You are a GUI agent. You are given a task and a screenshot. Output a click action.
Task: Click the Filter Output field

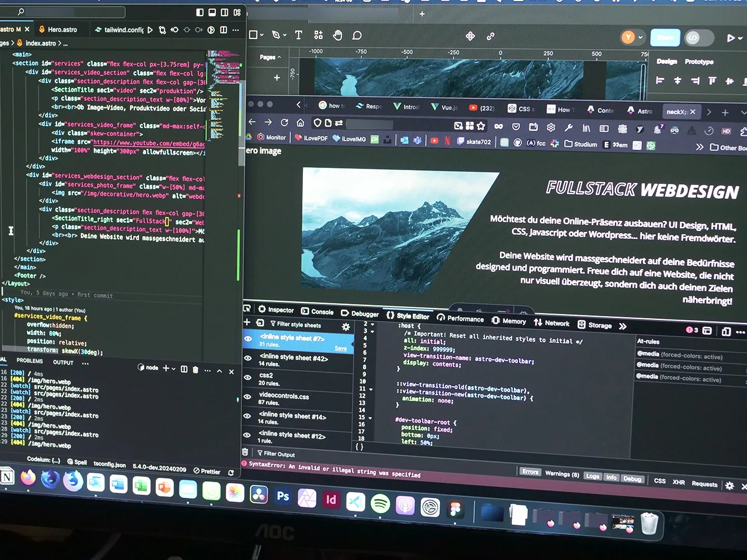pyautogui.click(x=279, y=454)
